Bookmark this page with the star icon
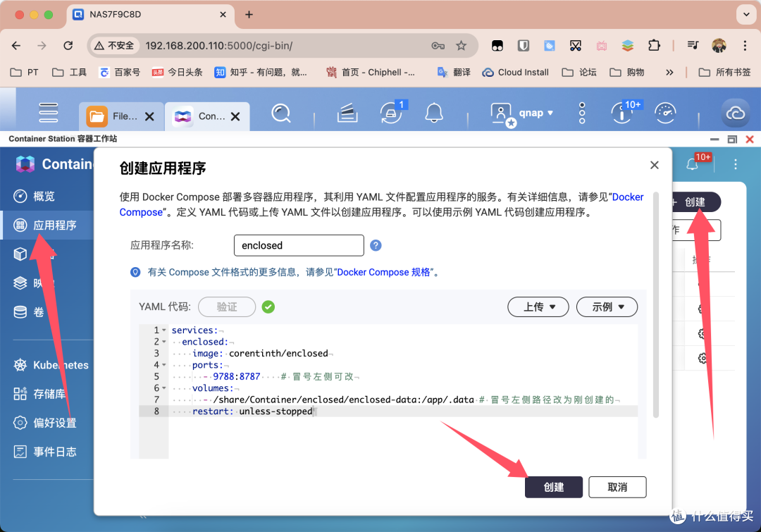 point(461,45)
